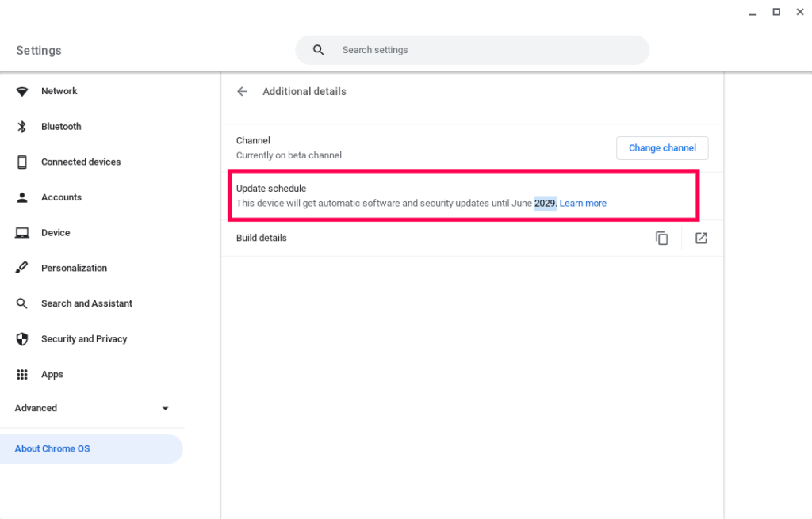Maximize the Settings window

click(776, 12)
